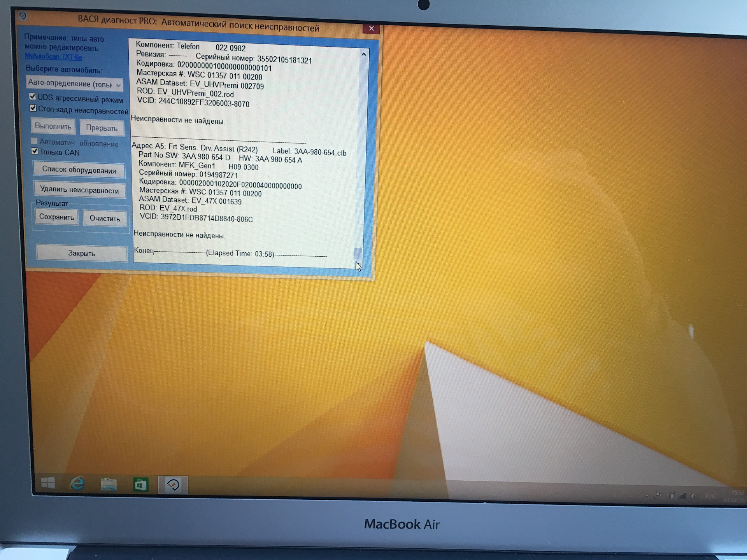747x560 pixels.
Task: Click Компонент: Telefon line
Action: 191,47
